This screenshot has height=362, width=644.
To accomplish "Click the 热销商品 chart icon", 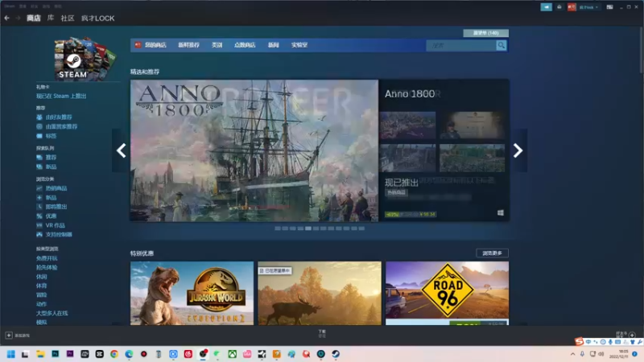I will click(x=39, y=188).
